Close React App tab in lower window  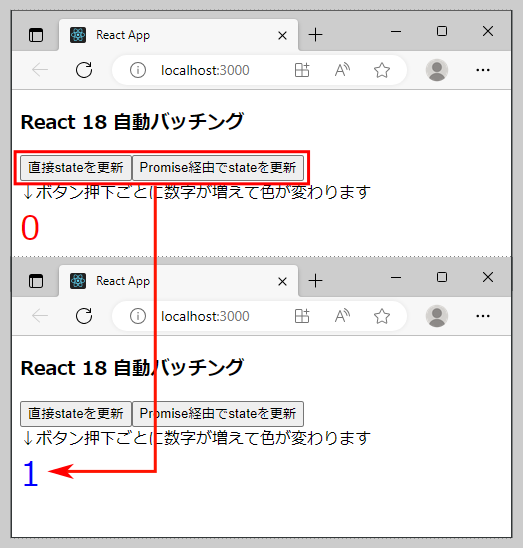pyautogui.click(x=282, y=281)
